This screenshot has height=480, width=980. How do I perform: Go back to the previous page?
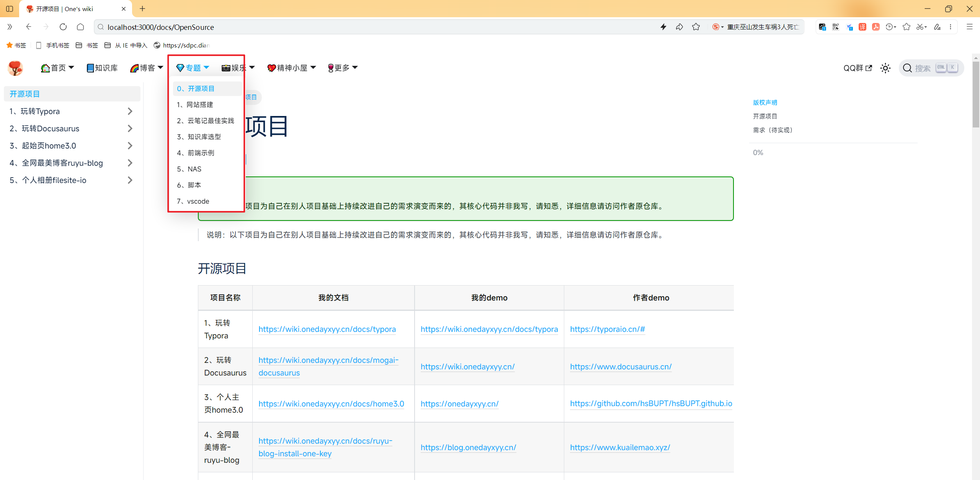pyautogui.click(x=28, y=27)
